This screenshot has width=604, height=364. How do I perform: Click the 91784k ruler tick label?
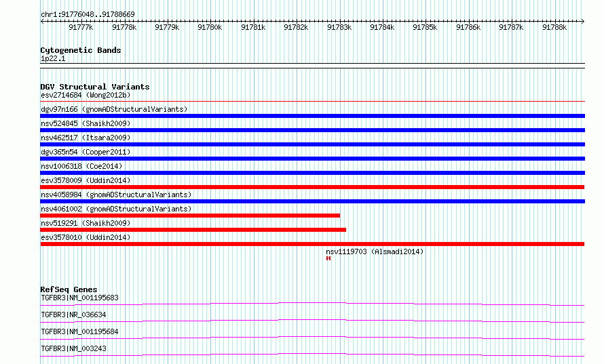[x=382, y=27]
